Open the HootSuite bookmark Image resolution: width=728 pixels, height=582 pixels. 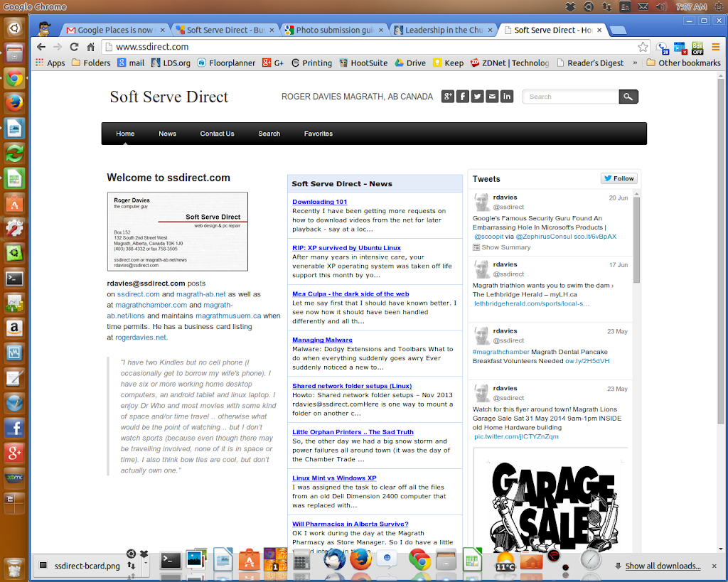363,63
